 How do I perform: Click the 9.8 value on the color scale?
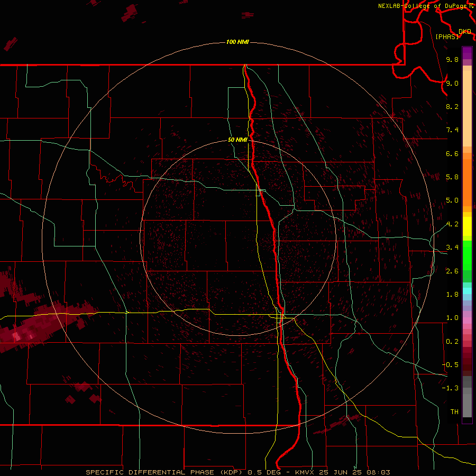[452, 59]
